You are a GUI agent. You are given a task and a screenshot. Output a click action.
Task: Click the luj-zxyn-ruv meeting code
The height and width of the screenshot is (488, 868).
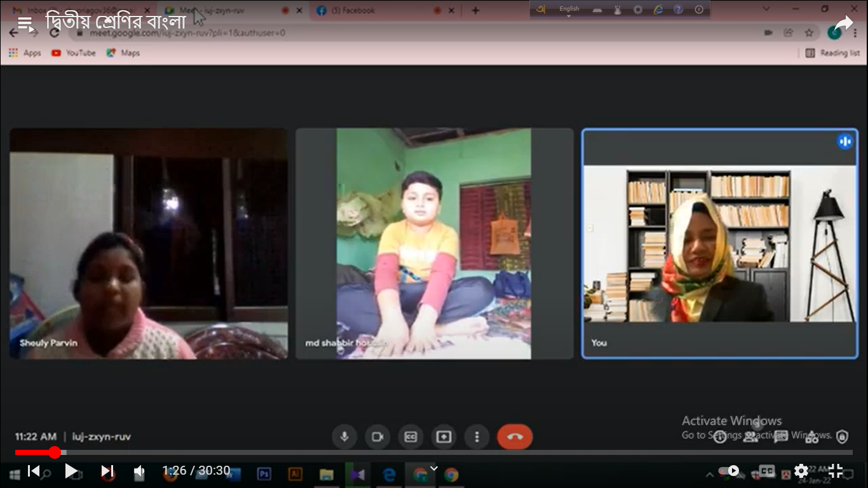[x=102, y=437]
